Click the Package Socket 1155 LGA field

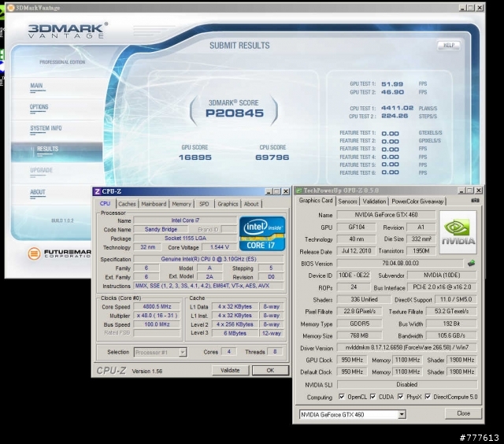tap(185, 239)
